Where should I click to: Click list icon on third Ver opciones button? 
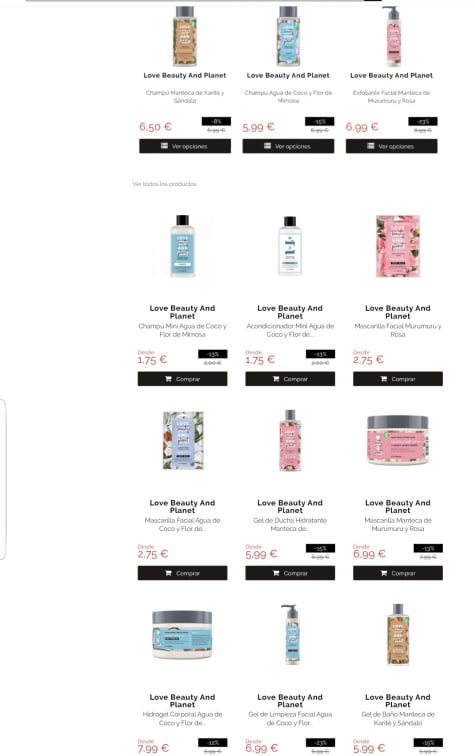point(370,146)
